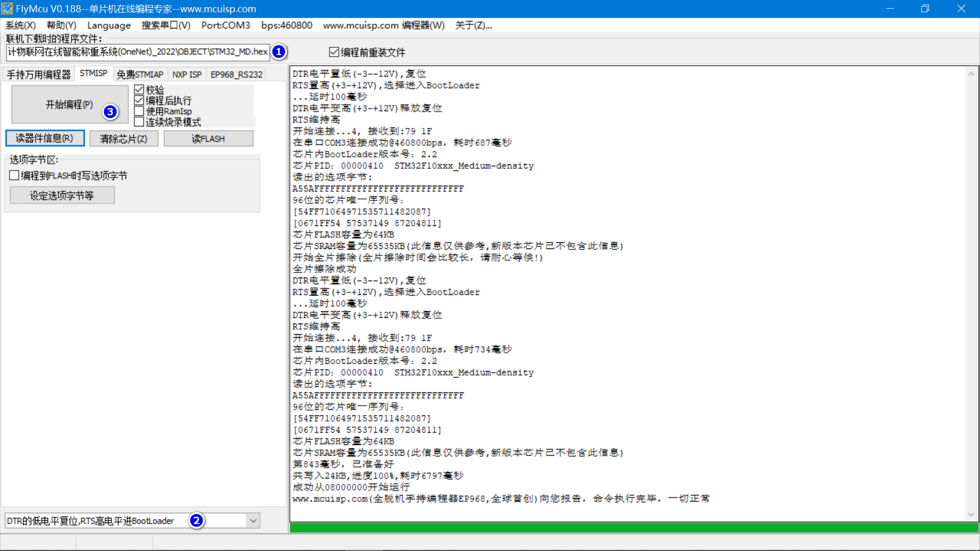Enable the 使用RamIsp checkbox
Viewport: 980px width, 551px height.
[139, 111]
